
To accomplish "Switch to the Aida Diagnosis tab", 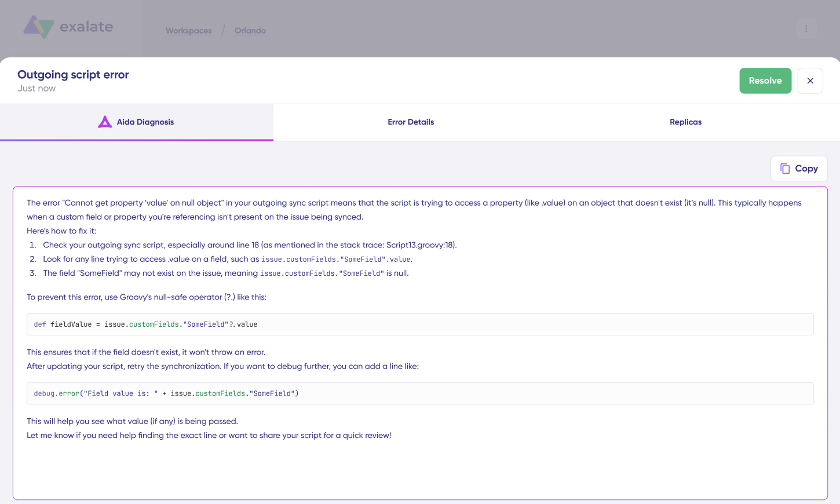I will click(x=137, y=122).
